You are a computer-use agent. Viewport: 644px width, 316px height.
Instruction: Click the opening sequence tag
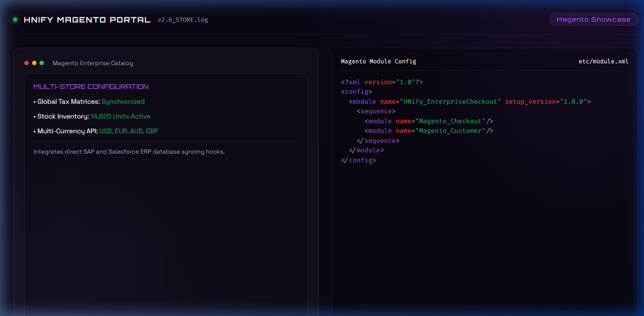pos(376,111)
